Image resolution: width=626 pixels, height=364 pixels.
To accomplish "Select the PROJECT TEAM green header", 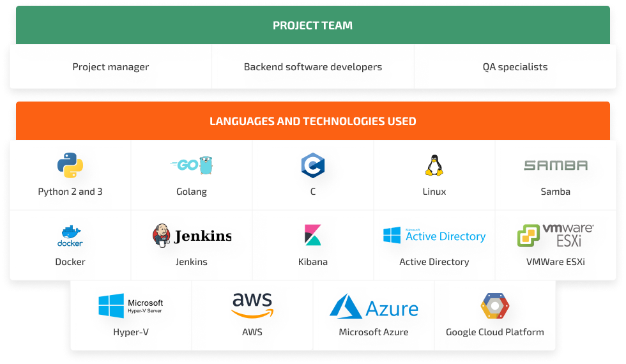I will 313,25.
